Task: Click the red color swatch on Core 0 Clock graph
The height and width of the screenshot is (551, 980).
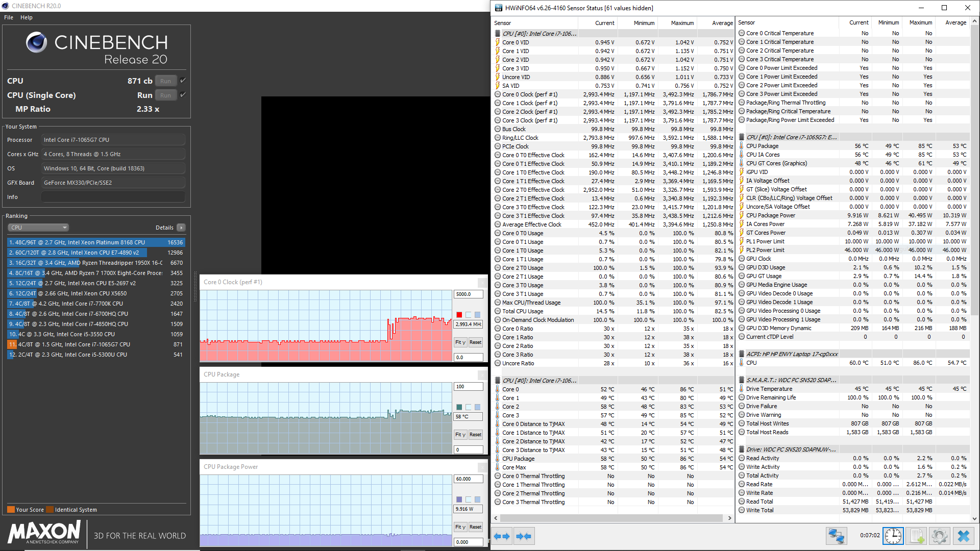Action: [x=459, y=315]
